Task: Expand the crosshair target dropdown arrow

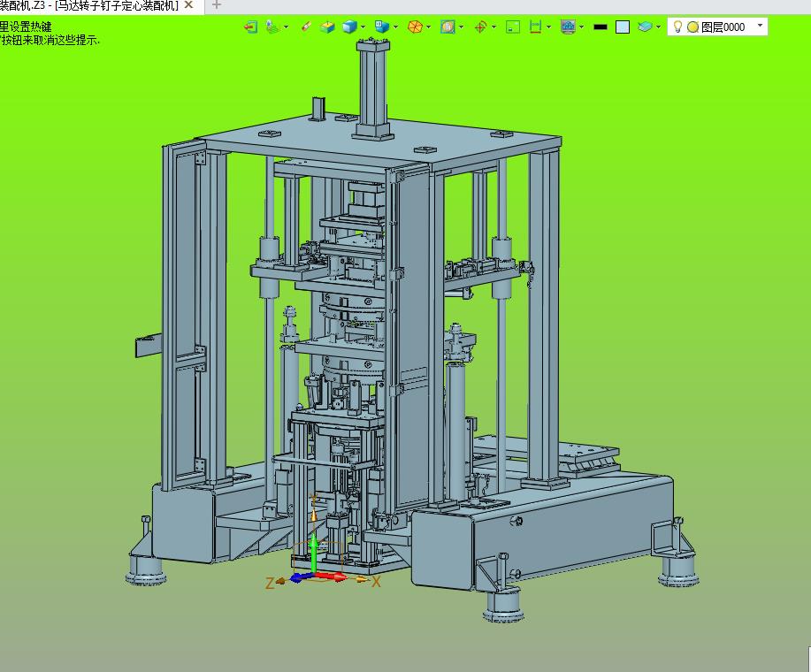Action: pos(494,27)
